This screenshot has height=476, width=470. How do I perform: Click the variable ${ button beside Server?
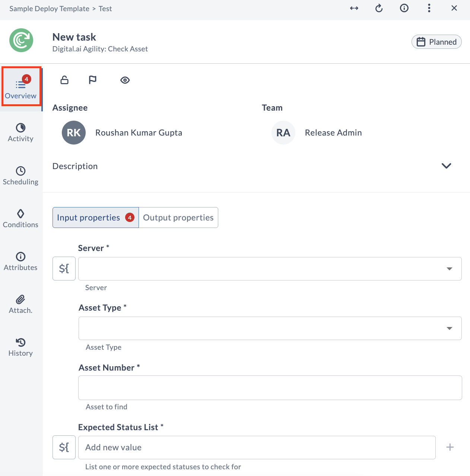[64, 269]
